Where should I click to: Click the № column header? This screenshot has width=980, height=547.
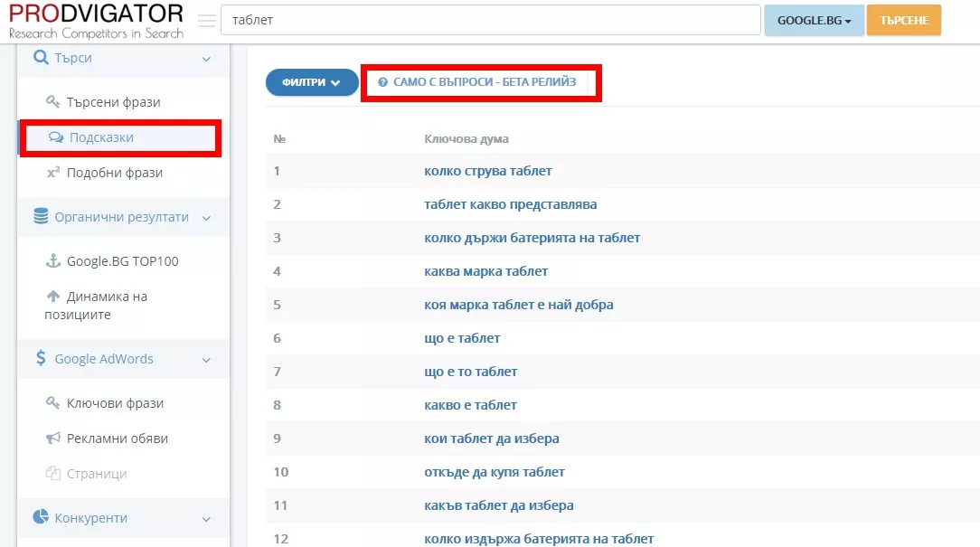(x=279, y=138)
